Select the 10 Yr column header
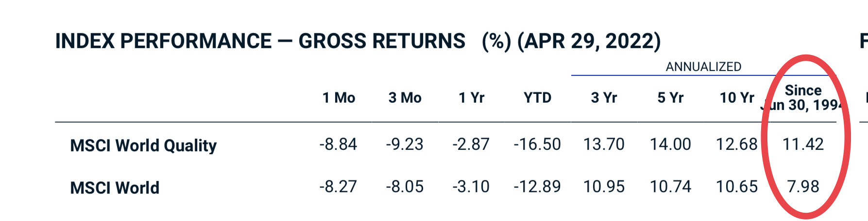 736,98
